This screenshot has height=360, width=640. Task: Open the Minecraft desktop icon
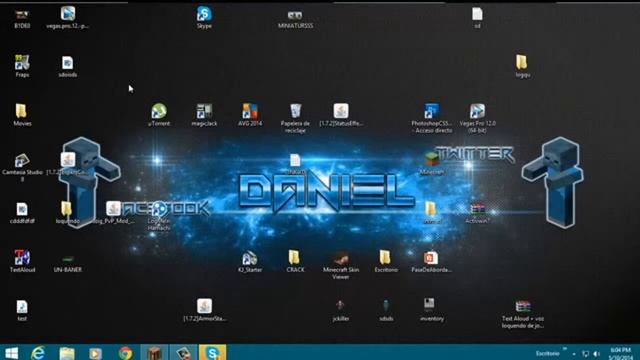click(431, 159)
